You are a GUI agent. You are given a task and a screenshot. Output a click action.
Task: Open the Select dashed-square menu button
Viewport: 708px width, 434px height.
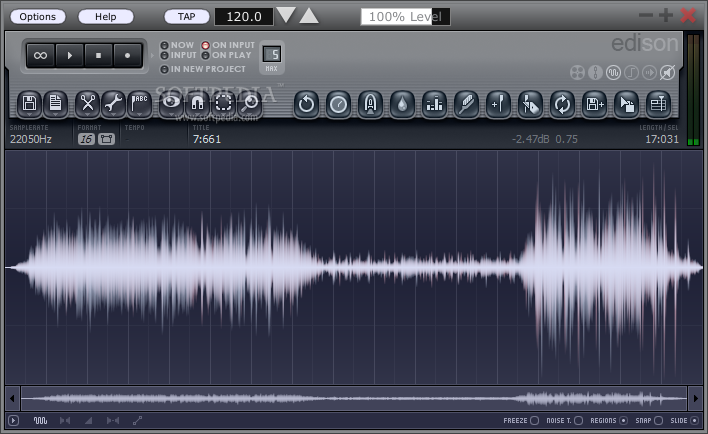[224, 104]
